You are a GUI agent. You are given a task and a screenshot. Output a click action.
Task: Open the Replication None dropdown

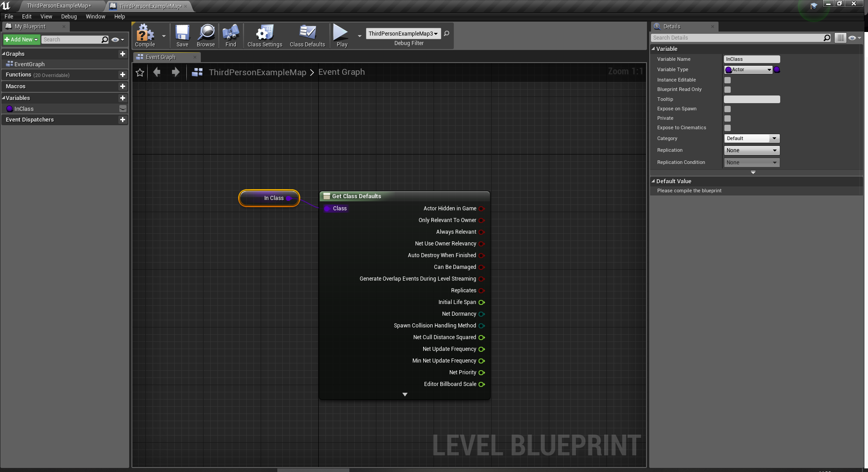[751, 150]
